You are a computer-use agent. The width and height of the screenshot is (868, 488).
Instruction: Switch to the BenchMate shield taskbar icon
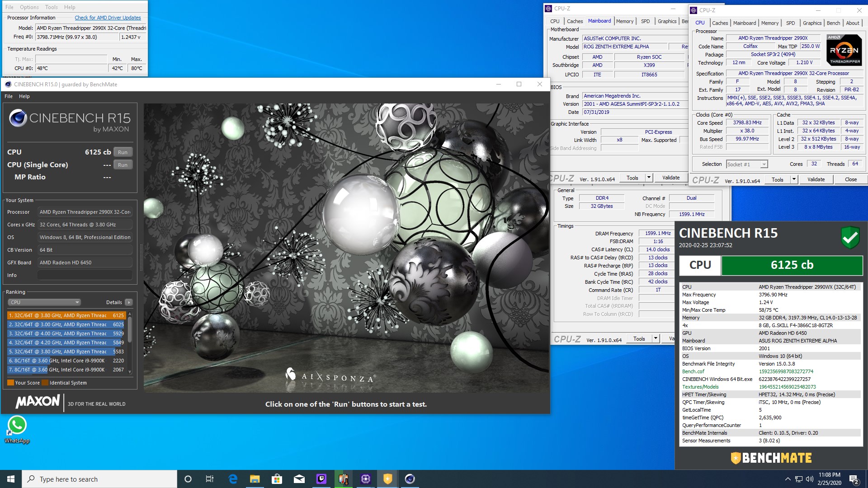click(x=388, y=479)
